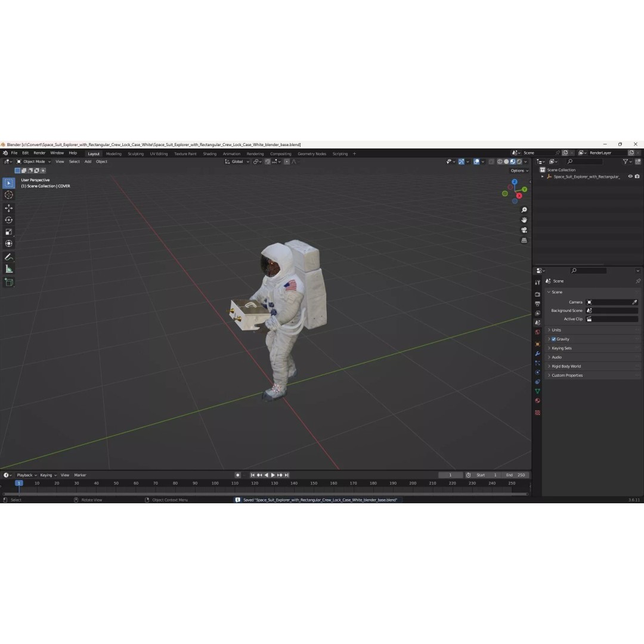Open the Output properties tab
644x644 pixels.
[x=537, y=304]
